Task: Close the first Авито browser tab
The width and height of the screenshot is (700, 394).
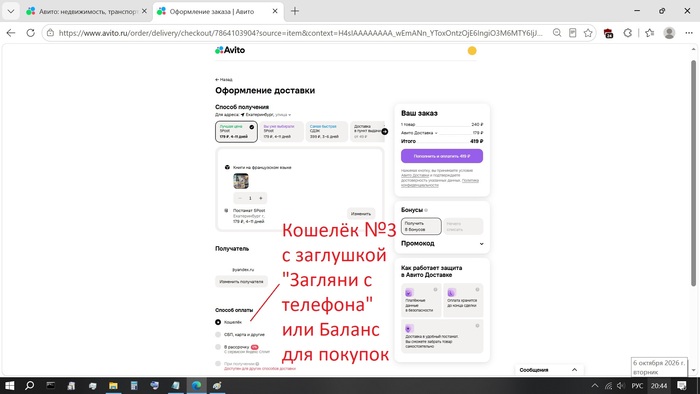Action: click(144, 12)
